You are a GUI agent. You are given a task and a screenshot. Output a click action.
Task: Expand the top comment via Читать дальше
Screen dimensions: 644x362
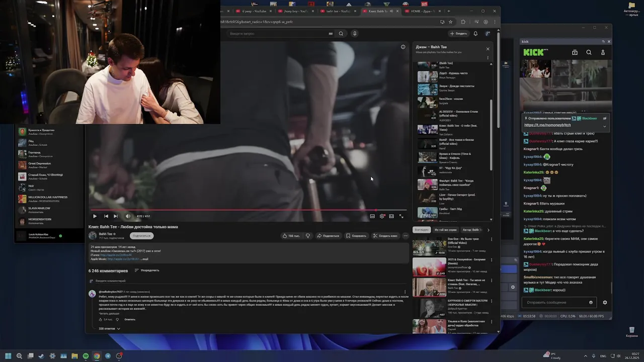coord(109,313)
